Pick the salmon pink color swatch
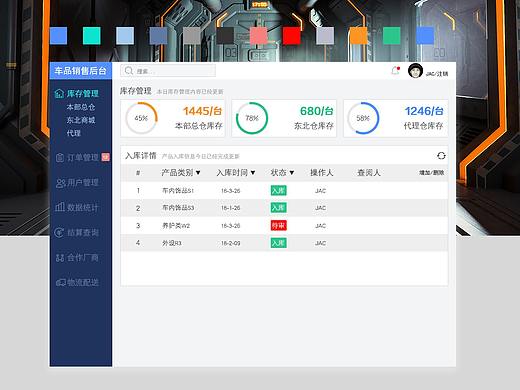 [x=258, y=36]
